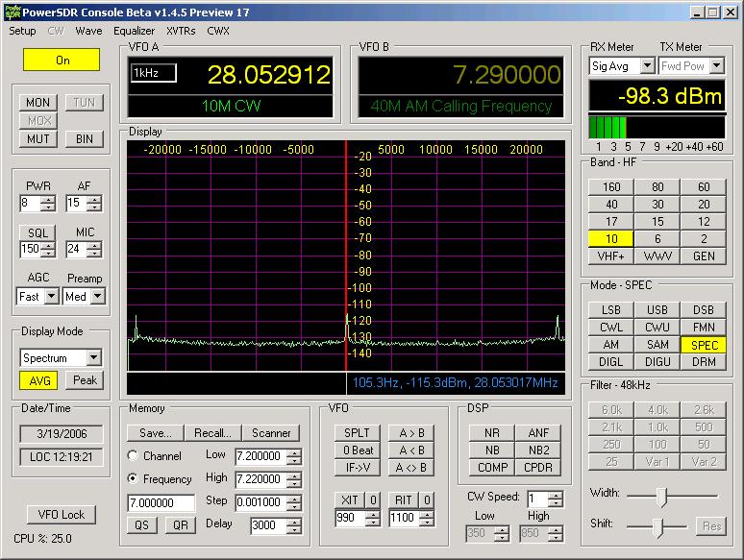Select the Frequency radio button
The width and height of the screenshot is (744, 560).
tap(134, 478)
